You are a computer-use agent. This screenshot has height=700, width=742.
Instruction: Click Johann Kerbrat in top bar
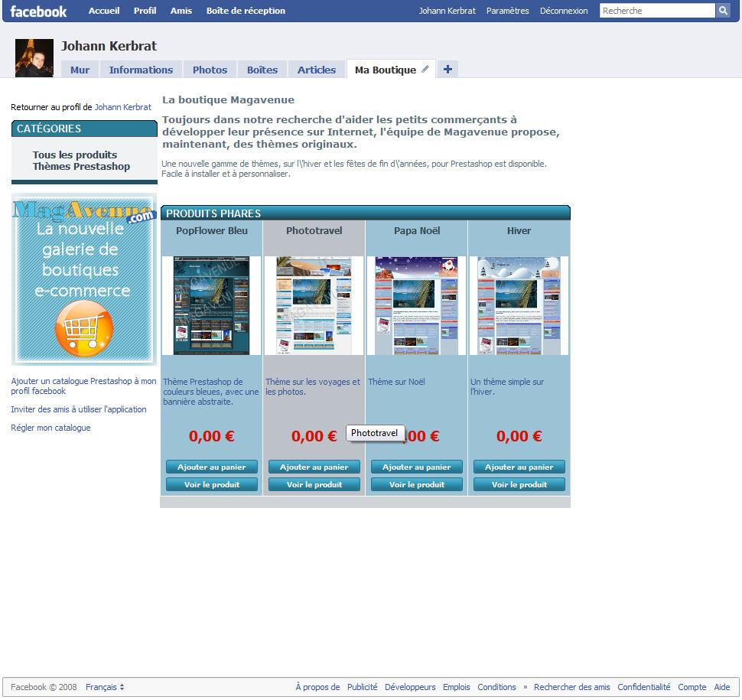[x=447, y=11]
